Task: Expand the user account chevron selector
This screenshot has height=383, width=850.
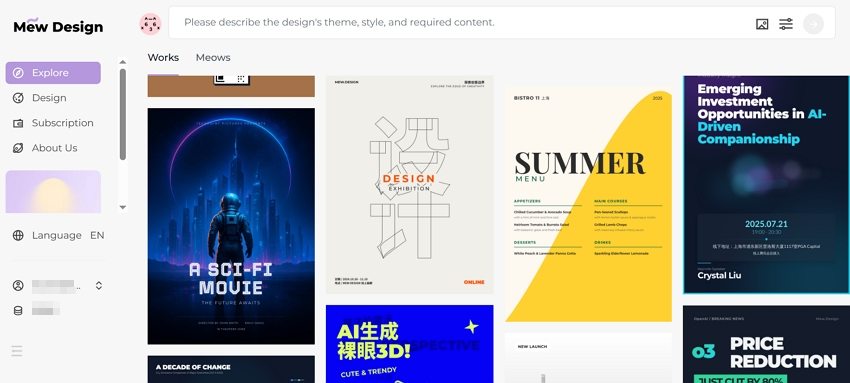Action: [x=99, y=285]
